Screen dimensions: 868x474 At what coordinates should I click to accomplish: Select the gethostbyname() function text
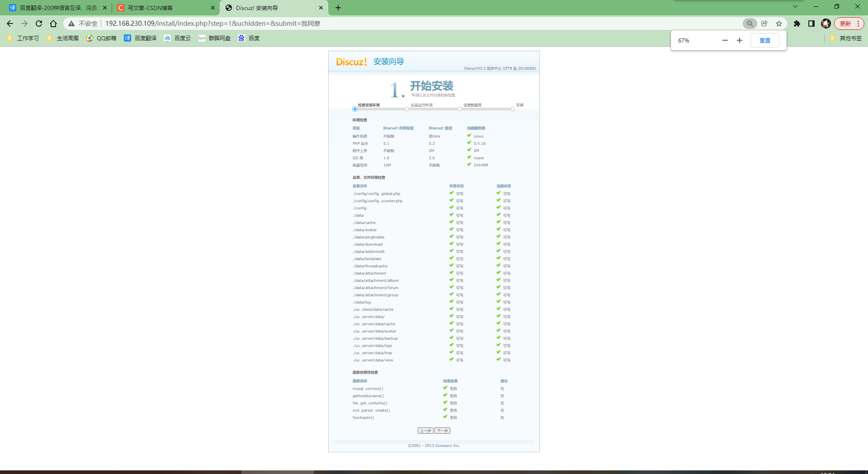tap(368, 396)
